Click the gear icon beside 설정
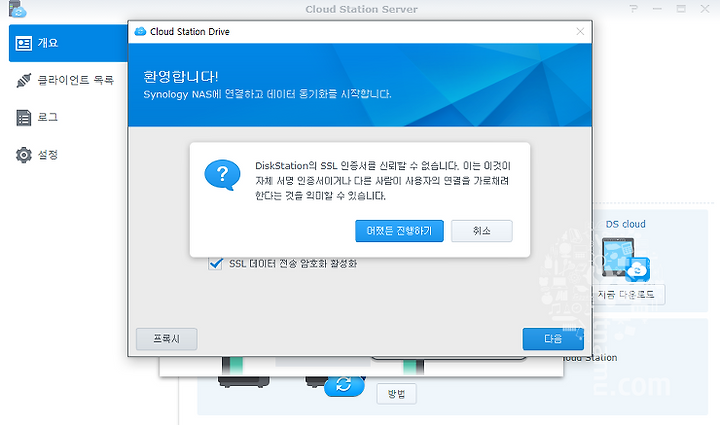 pyautogui.click(x=24, y=155)
